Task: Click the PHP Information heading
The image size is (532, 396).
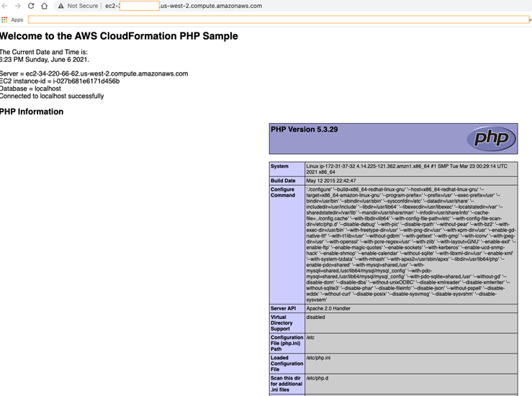Action: coord(32,112)
